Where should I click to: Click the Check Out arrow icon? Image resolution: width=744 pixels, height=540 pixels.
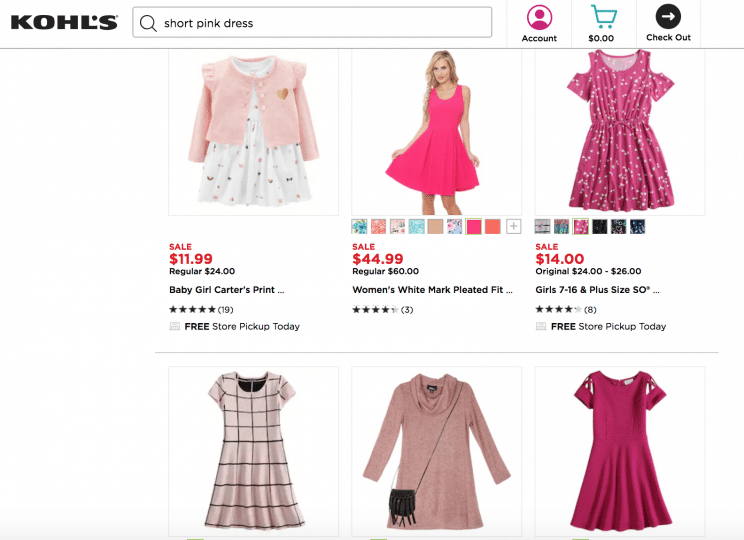point(668,17)
